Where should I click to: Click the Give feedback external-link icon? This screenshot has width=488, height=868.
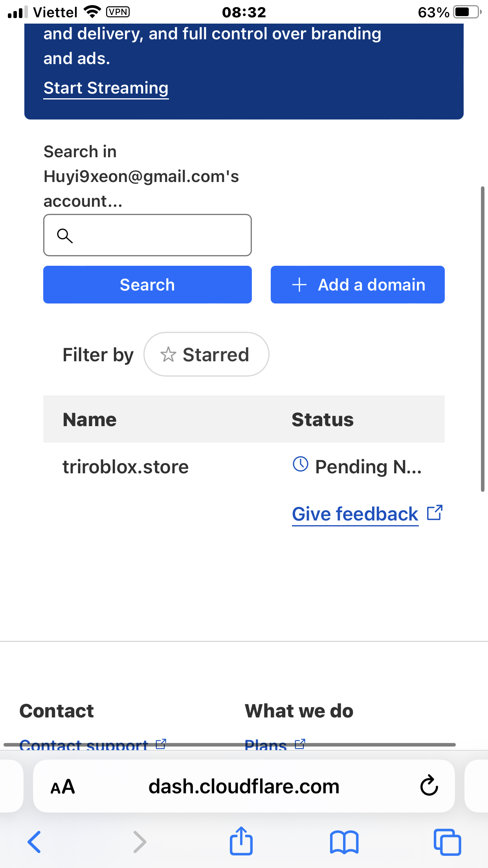(435, 513)
